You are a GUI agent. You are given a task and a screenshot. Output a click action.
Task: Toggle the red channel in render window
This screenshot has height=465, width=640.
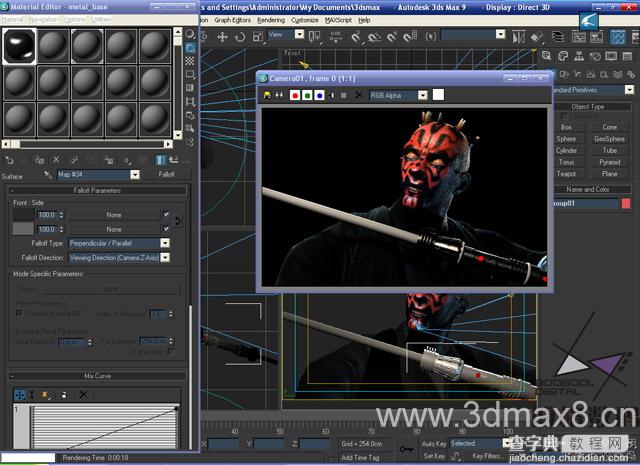point(295,95)
